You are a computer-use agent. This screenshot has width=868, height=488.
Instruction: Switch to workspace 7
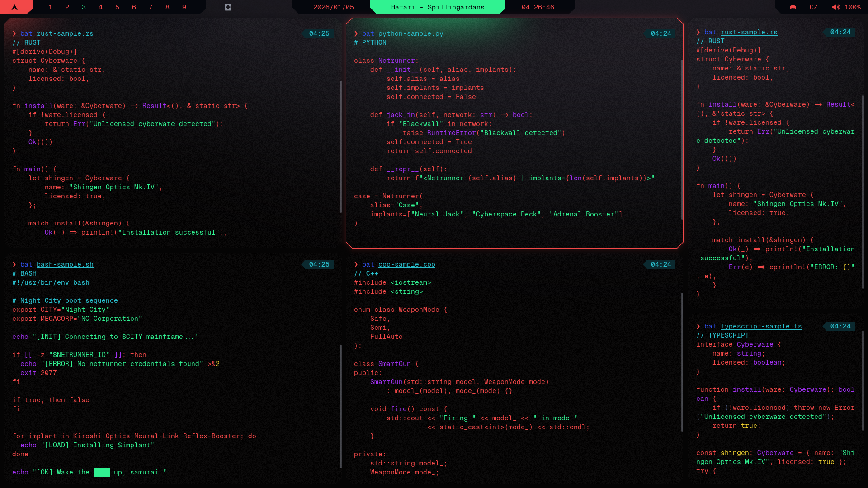click(x=151, y=7)
